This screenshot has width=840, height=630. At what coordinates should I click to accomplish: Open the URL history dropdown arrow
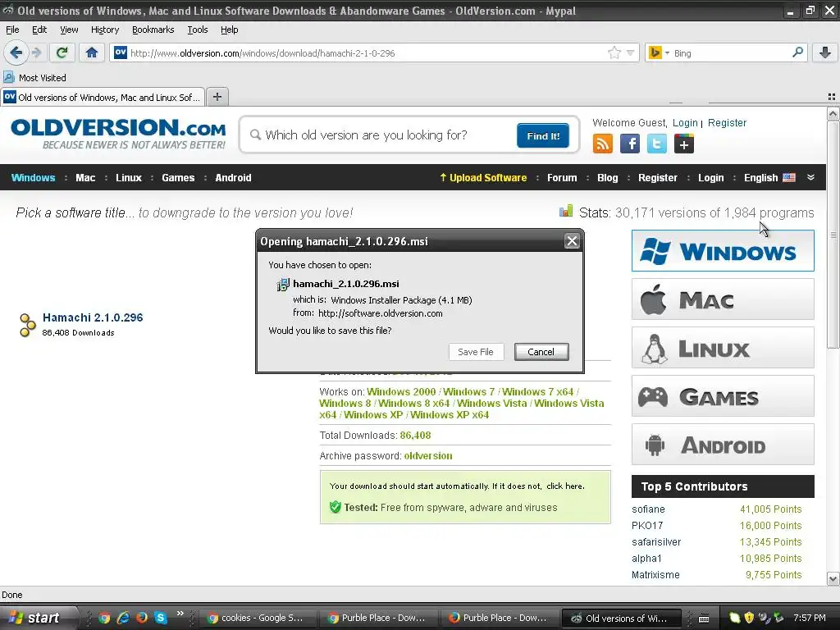[631, 53]
